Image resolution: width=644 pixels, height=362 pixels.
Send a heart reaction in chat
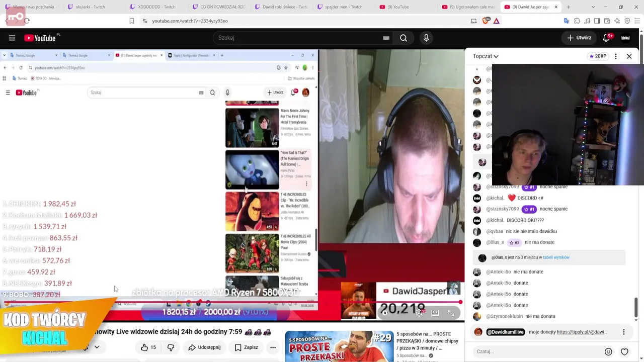624,351
